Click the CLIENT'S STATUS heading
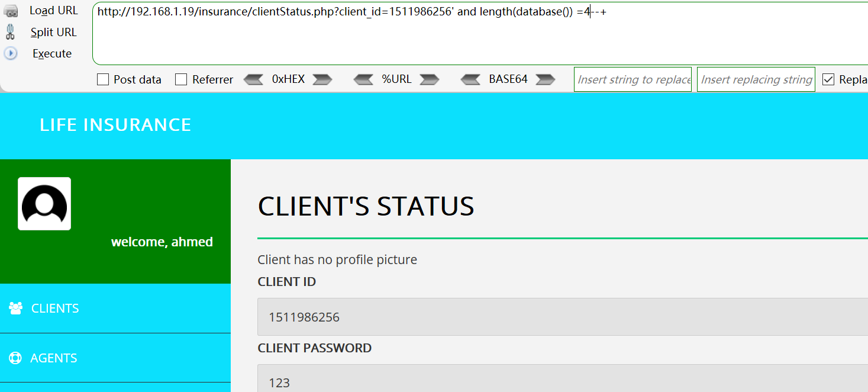 (x=366, y=206)
